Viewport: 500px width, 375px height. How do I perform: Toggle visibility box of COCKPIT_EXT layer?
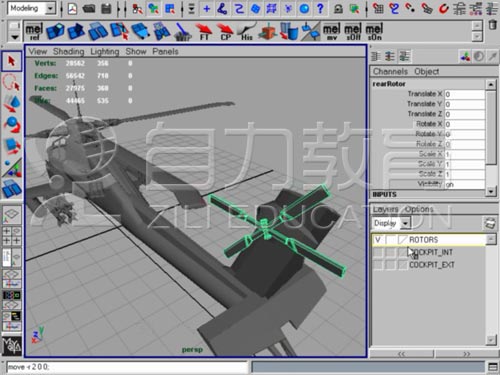(378, 265)
